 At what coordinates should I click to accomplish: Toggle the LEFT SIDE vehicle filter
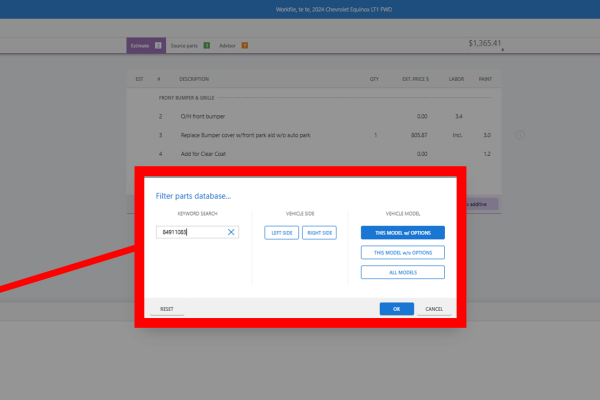tap(282, 233)
